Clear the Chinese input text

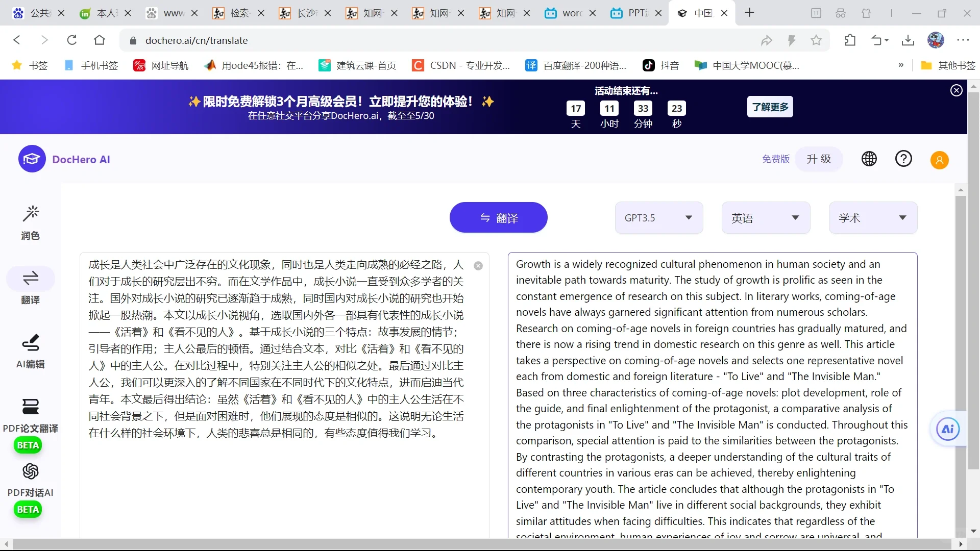[x=478, y=266]
